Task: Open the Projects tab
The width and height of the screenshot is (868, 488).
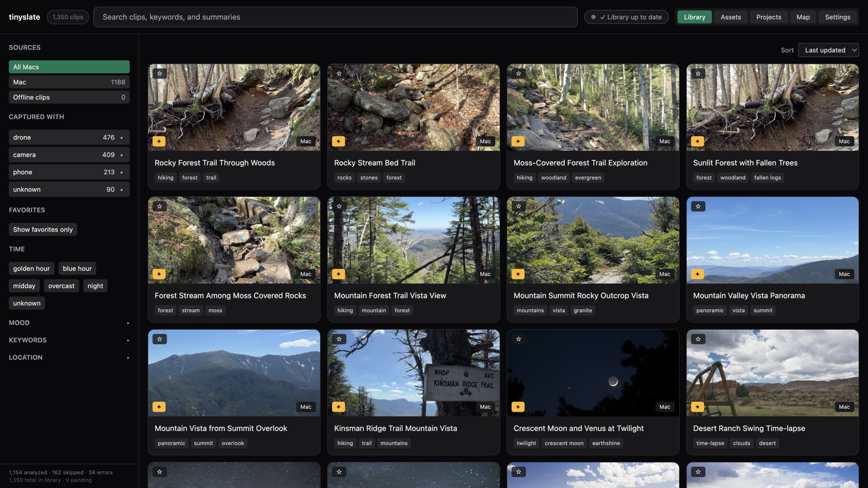Action: (x=769, y=17)
